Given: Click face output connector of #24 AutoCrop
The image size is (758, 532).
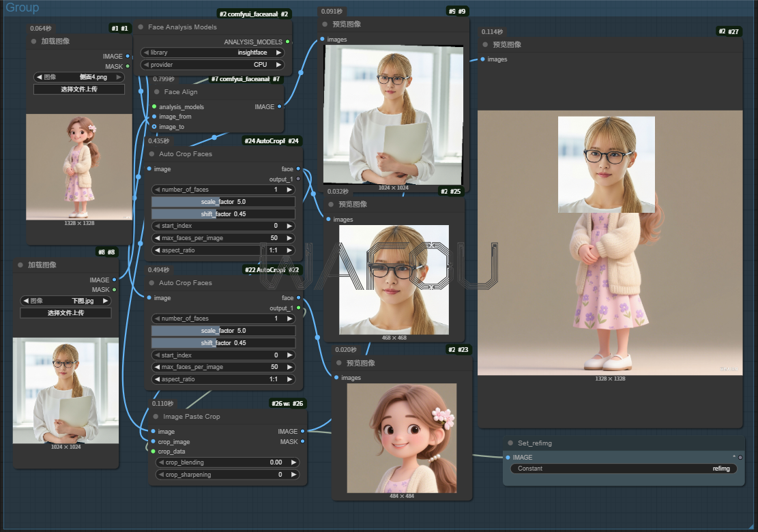Looking at the screenshot, I should (x=298, y=168).
